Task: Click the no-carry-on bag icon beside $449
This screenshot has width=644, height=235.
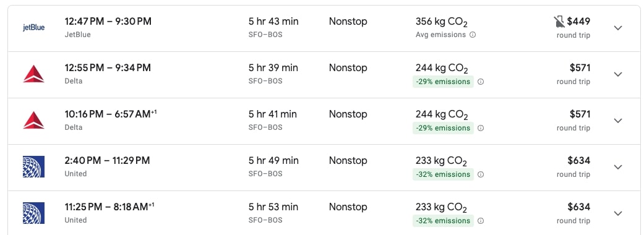Action: point(559,22)
